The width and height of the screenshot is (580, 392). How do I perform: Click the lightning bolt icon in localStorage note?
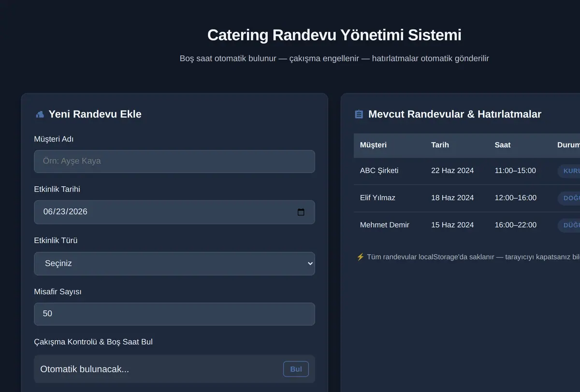click(x=360, y=257)
